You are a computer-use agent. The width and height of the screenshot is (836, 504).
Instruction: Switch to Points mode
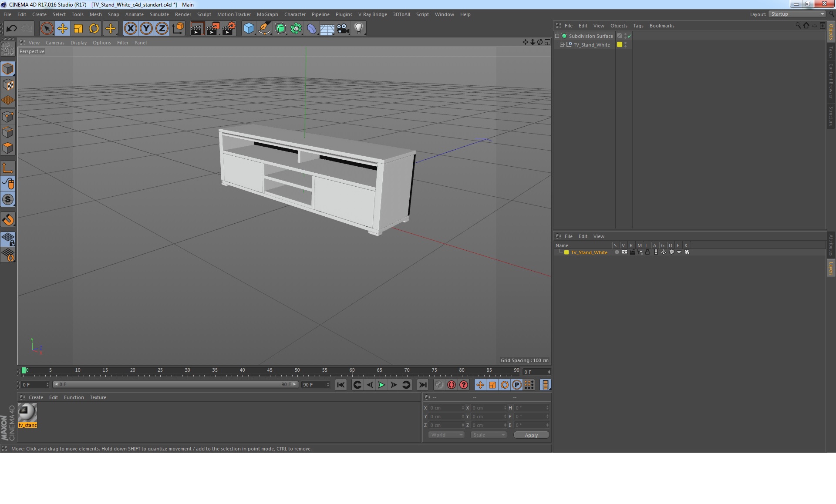pos(8,117)
